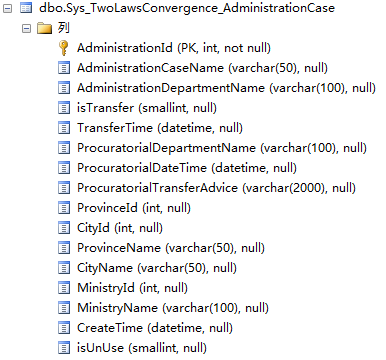Click the column icon next to ProvinceId

point(64,208)
